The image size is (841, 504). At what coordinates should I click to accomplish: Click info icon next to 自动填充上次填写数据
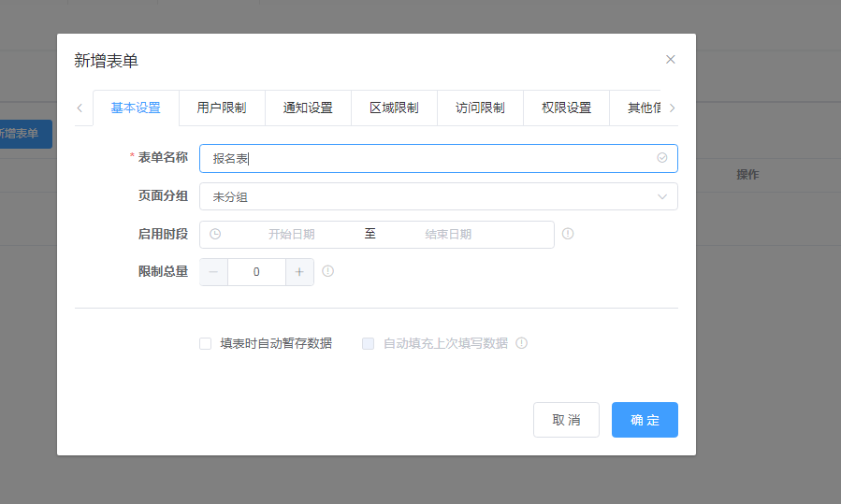pos(521,343)
